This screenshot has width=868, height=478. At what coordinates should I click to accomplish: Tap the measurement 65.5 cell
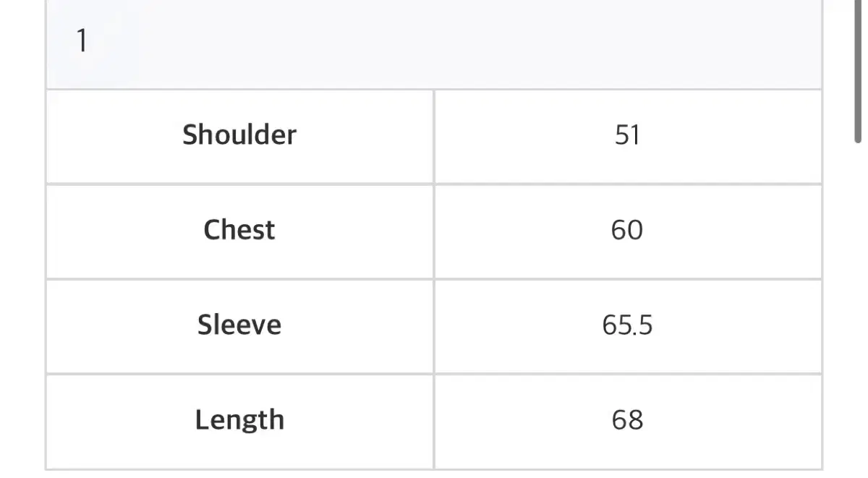point(627,325)
